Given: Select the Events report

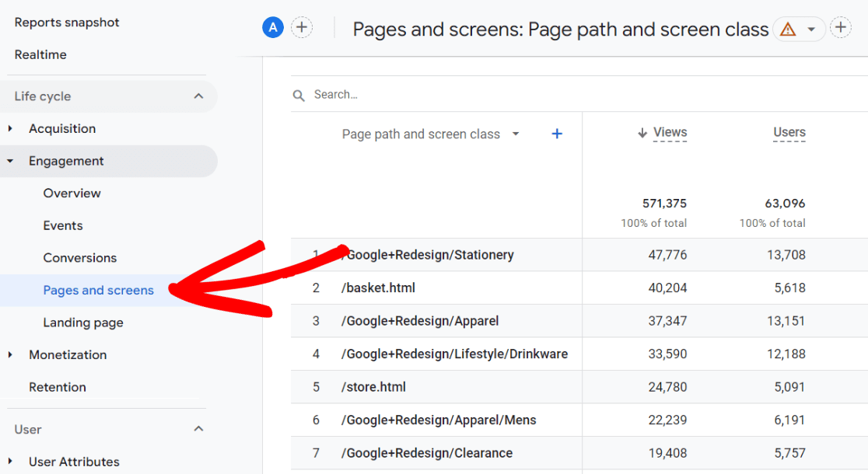Looking at the screenshot, I should point(63,225).
